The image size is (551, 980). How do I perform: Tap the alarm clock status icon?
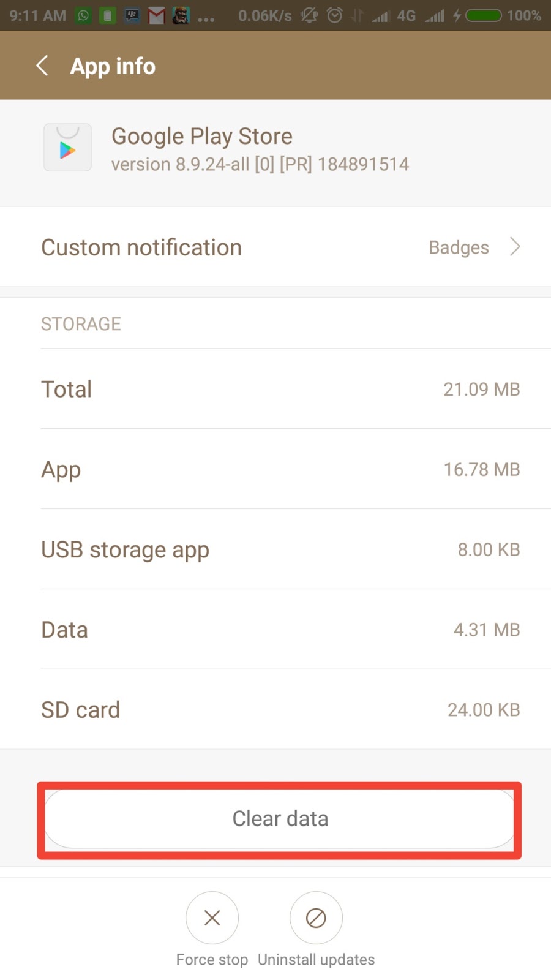point(334,15)
